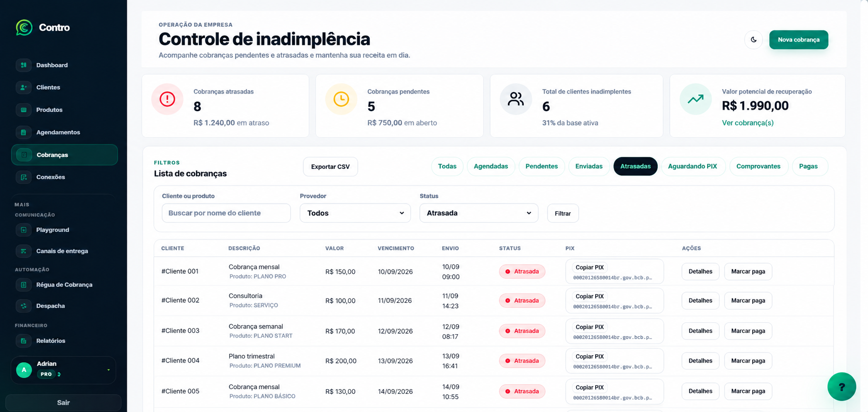Copy PIX code for #Cliente 004

pos(589,357)
